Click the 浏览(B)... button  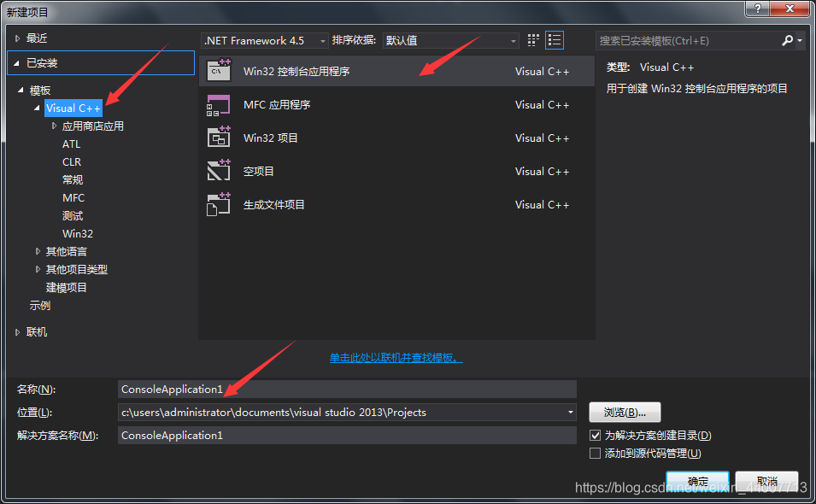[x=625, y=413]
